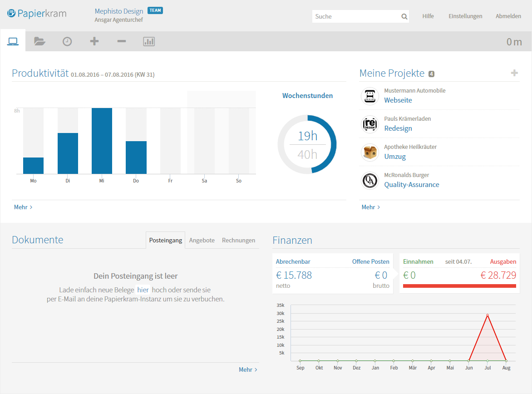Click the red Ausgaben progress bar
The image size is (532, 394).
click(x=459, y=286)
